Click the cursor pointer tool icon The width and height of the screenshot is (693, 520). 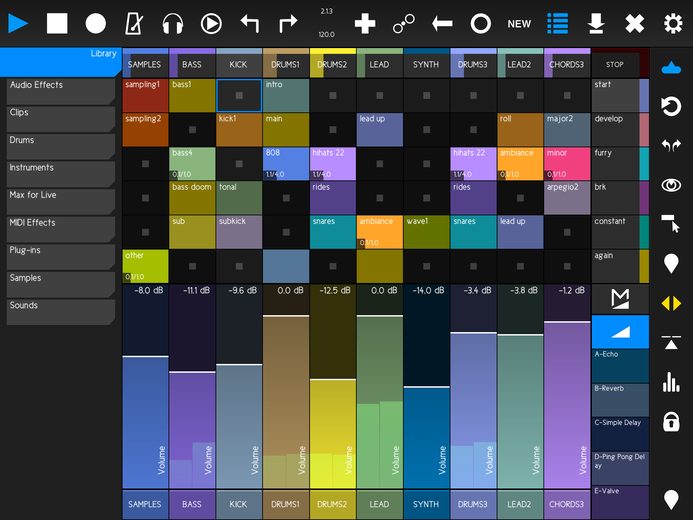671,223
